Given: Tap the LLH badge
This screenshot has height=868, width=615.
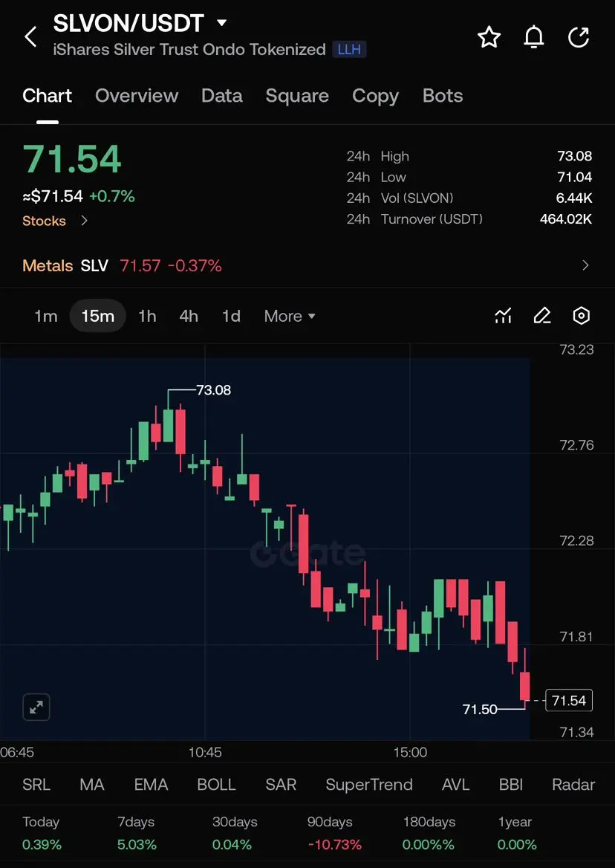Looking at the screenshot, I should (349, 49).
